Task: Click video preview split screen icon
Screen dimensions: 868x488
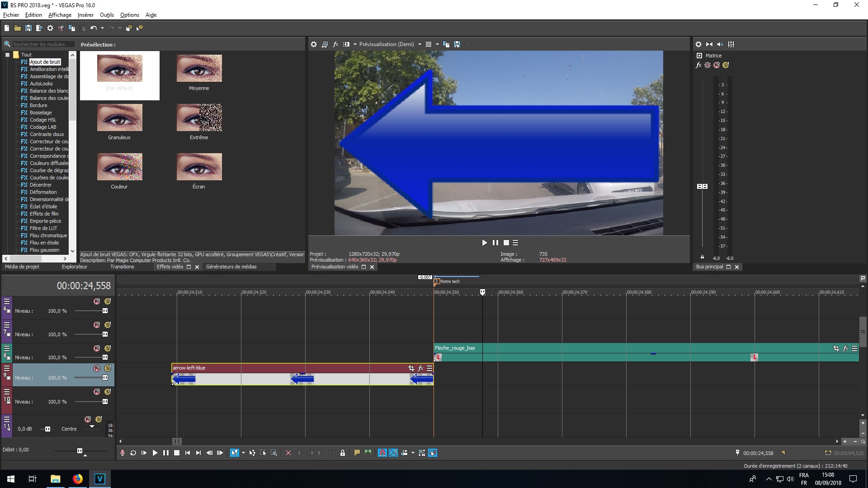Action: [346, 44]
